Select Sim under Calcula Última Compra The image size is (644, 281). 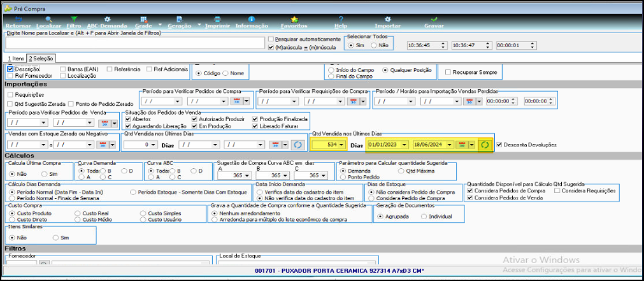point(45,174)
